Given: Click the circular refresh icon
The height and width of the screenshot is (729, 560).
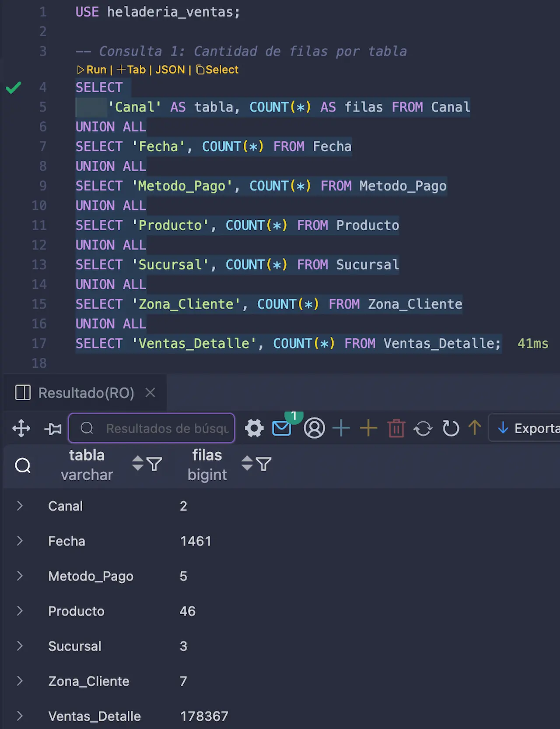Looking at the screenshot, I should point(451,428).
